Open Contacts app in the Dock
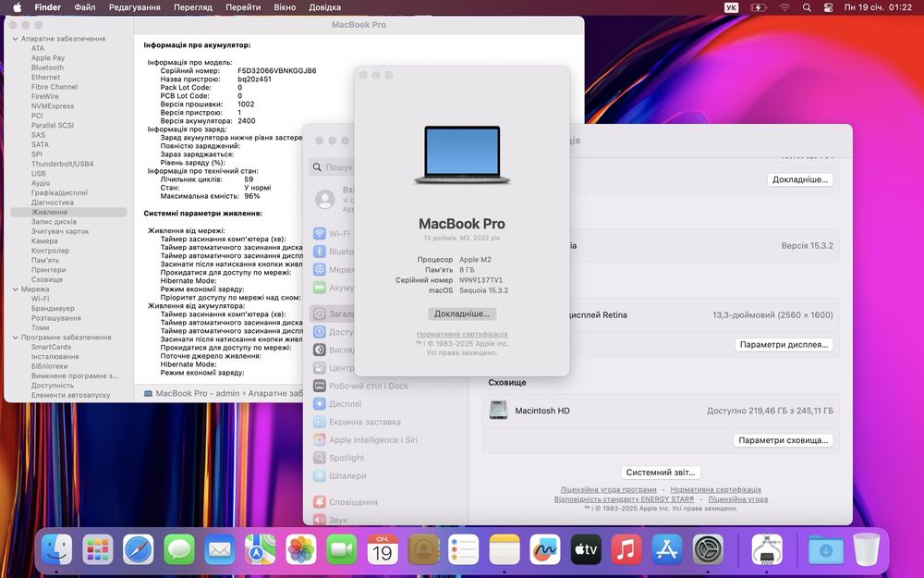 [x=423, y=549]
